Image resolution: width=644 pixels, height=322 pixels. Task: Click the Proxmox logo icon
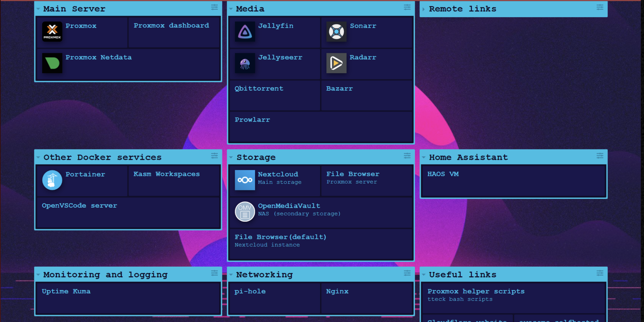[52, 32]
